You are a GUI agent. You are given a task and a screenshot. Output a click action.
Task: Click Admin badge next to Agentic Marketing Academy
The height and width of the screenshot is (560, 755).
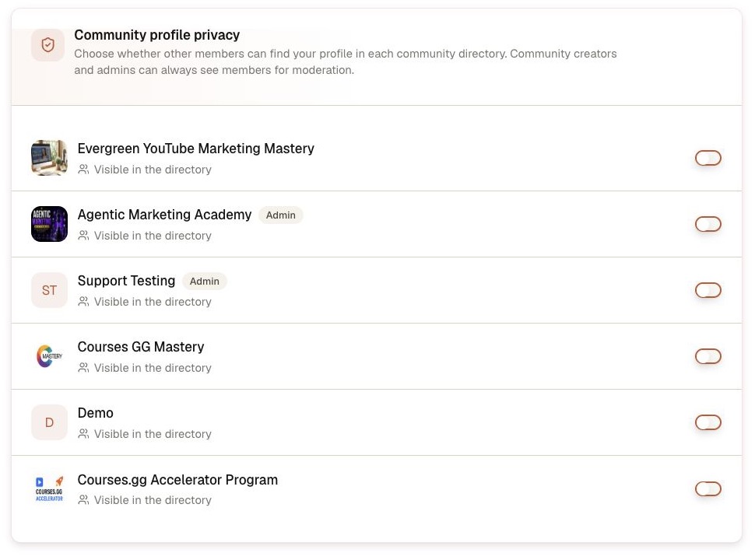point(281,215)
